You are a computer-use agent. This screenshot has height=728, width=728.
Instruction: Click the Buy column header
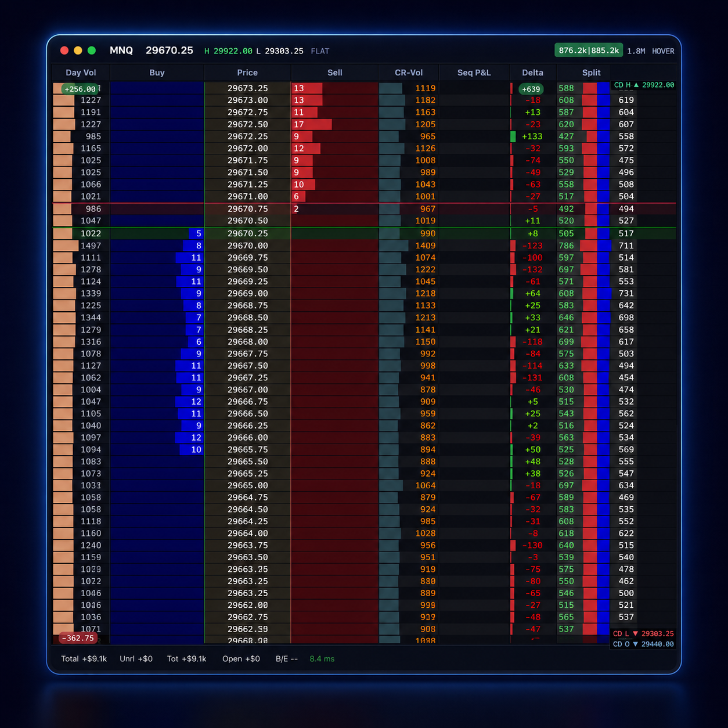[157, 73]
